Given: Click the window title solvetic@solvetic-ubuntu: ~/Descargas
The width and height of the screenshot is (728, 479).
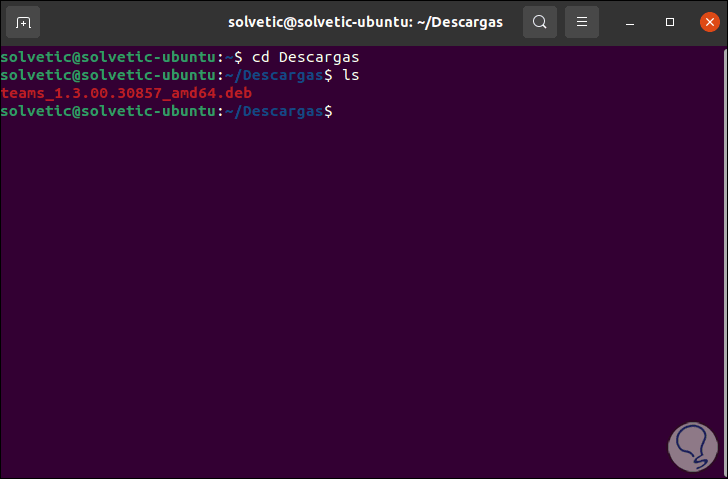Looking at the screenshot, I should pos(365,22).
